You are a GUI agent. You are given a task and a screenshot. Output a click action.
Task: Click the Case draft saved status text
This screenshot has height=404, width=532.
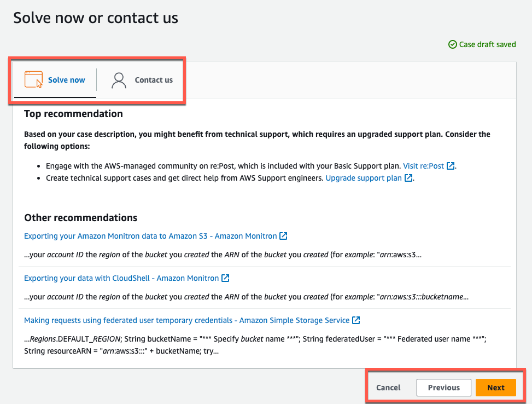click(x=487, y=44)
